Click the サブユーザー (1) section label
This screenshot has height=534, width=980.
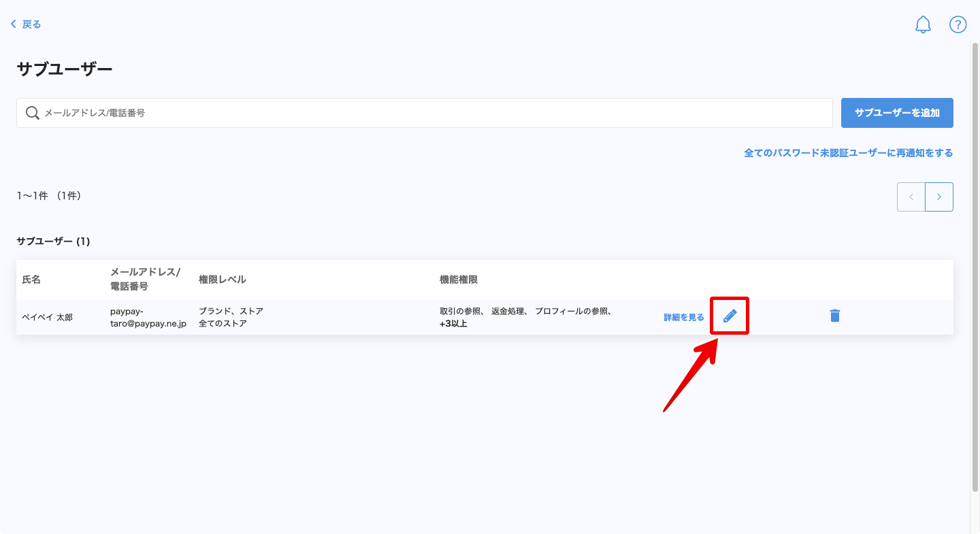(x=53, y=241)
